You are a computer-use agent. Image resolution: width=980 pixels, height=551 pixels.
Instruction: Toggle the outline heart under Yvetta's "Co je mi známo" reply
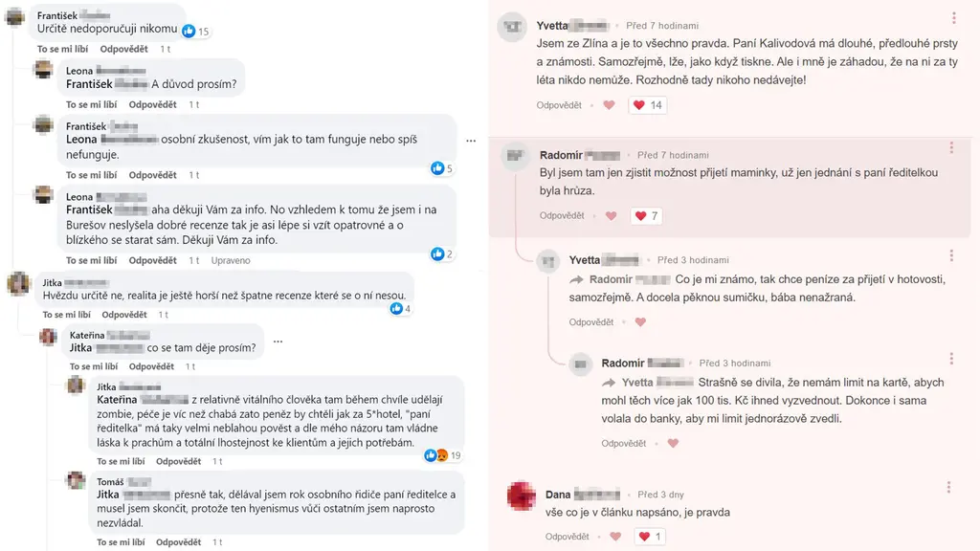coord(640,322)
